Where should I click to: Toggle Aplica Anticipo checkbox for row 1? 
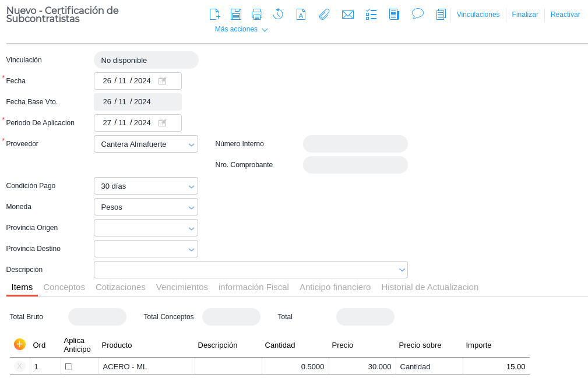click(x=68, y=366)
